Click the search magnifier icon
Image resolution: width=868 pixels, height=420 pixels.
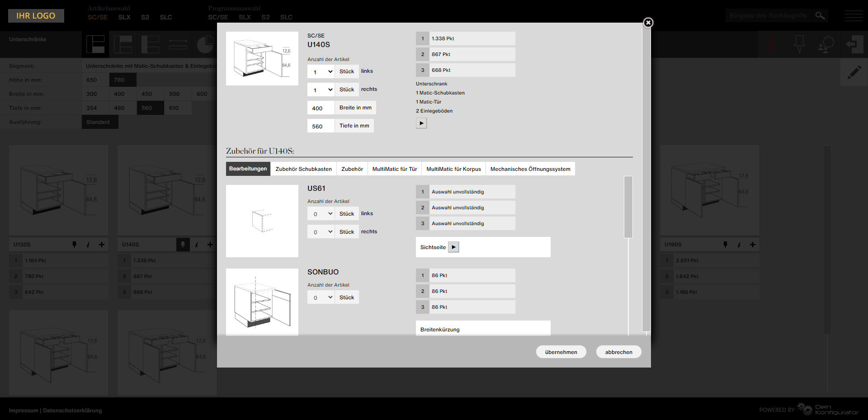820,16
